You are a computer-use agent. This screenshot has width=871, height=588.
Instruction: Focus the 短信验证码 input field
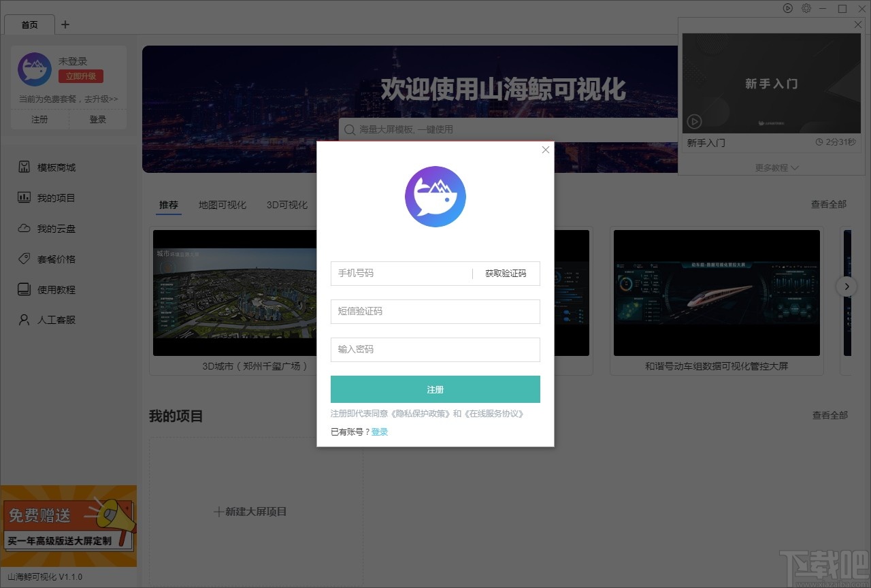click(x=435, y=312)
